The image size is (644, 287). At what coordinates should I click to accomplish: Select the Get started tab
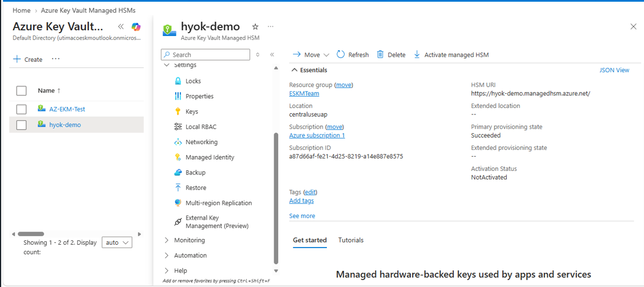tap(310, 240)
